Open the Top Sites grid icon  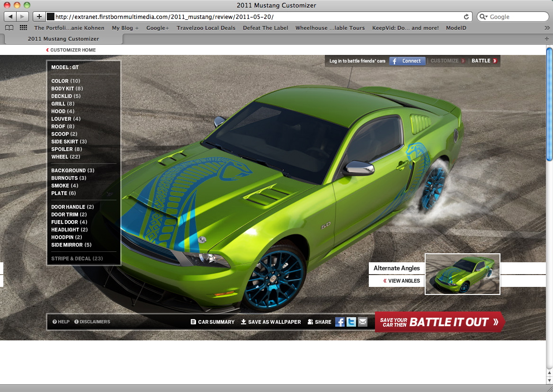[23, 28]
